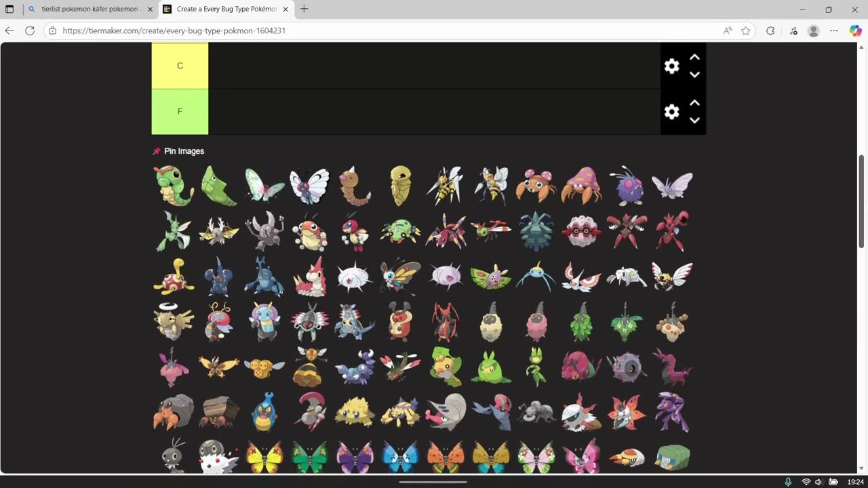Close the tierlist pokemon search tab
Viewport: 868px width, 488px height.
point(150,9)
